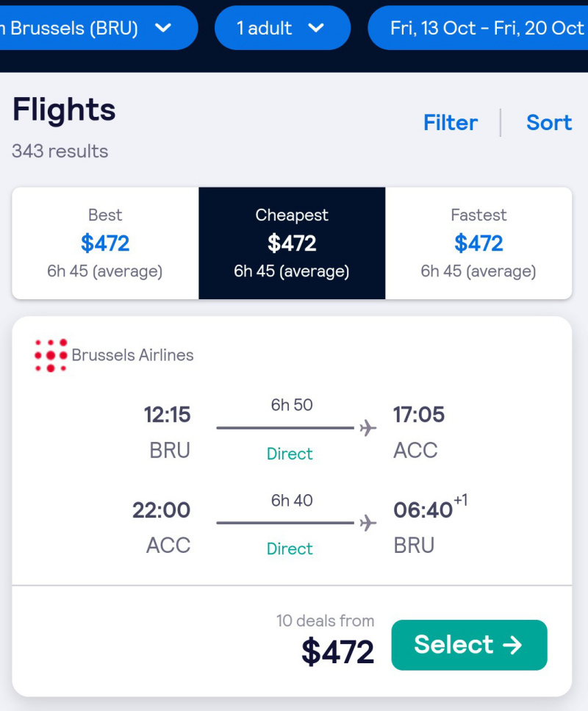Click the arrow icon on the Select button
Viewport: 588px width, 711px height.
[512, 645]
